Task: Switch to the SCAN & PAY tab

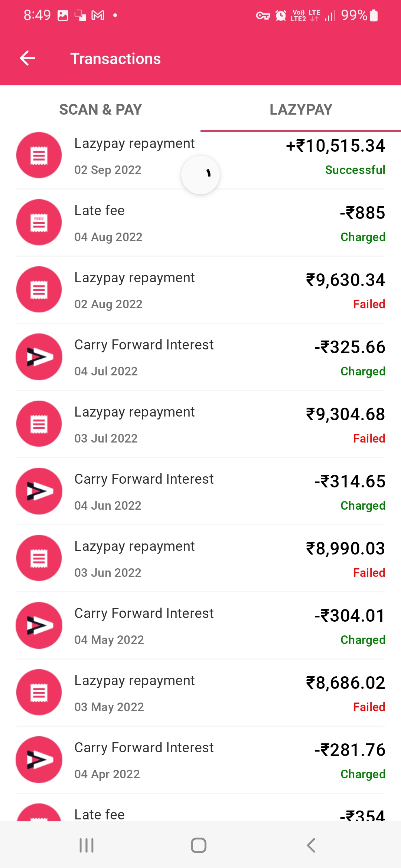Action: tap(100, 109)
